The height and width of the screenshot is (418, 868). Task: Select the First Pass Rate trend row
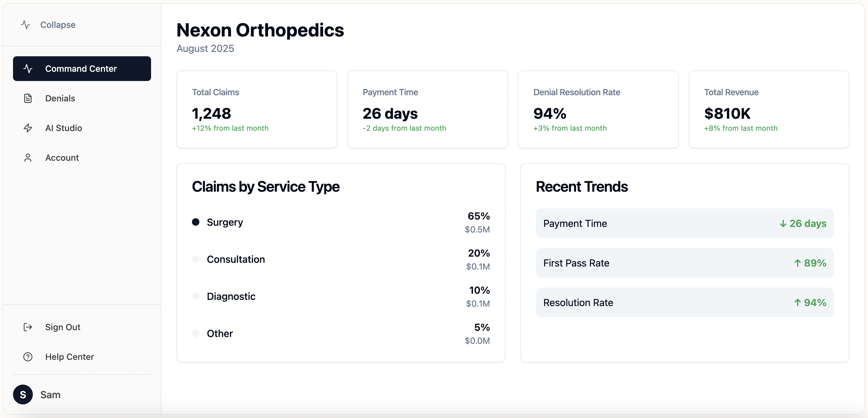coord(684,263)
